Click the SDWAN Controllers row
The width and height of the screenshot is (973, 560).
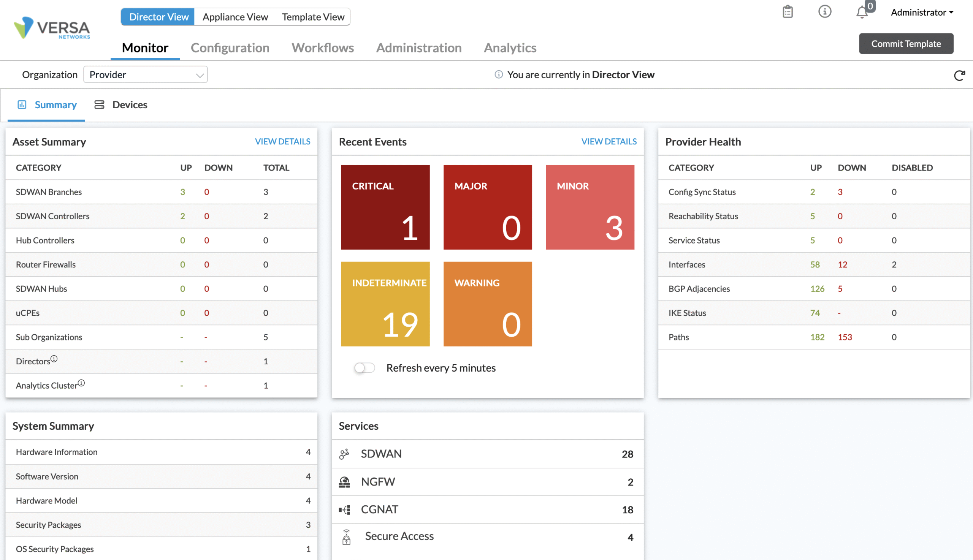point(161,216)
